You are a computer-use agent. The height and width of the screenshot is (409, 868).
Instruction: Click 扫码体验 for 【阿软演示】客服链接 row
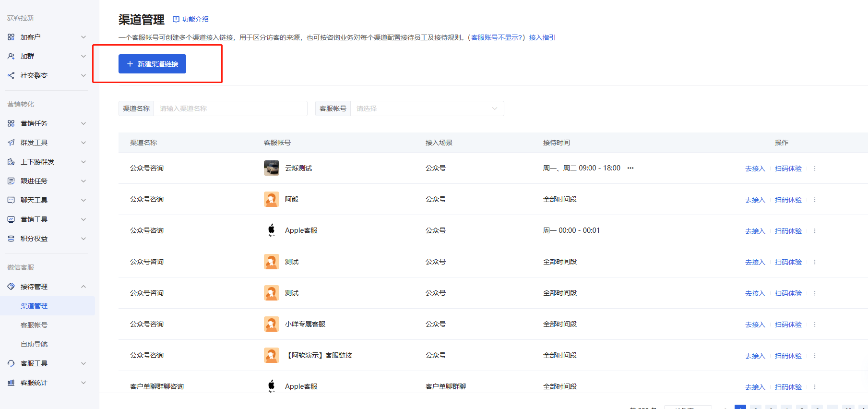[x=788, y=356]
